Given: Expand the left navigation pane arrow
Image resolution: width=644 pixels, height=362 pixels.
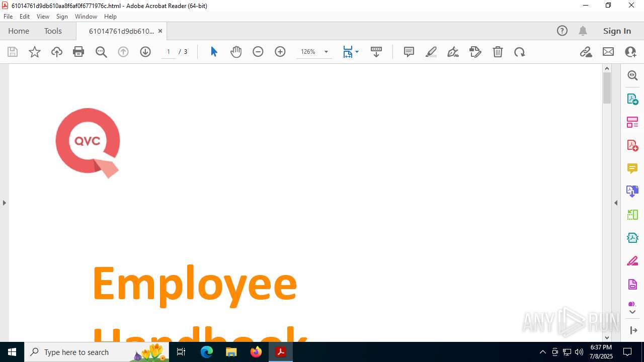Looking at the screenshot, I should [5, 203].
